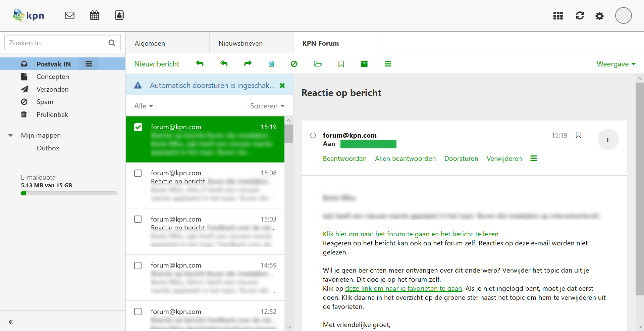
Task: Check the 14:59 forum@kpn.com message
Action: click(138, 266)
